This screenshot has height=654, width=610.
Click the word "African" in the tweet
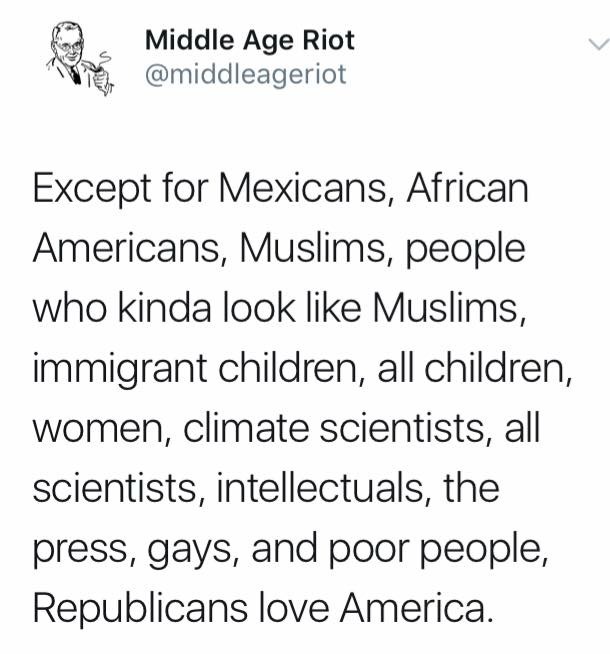point(467,189)
